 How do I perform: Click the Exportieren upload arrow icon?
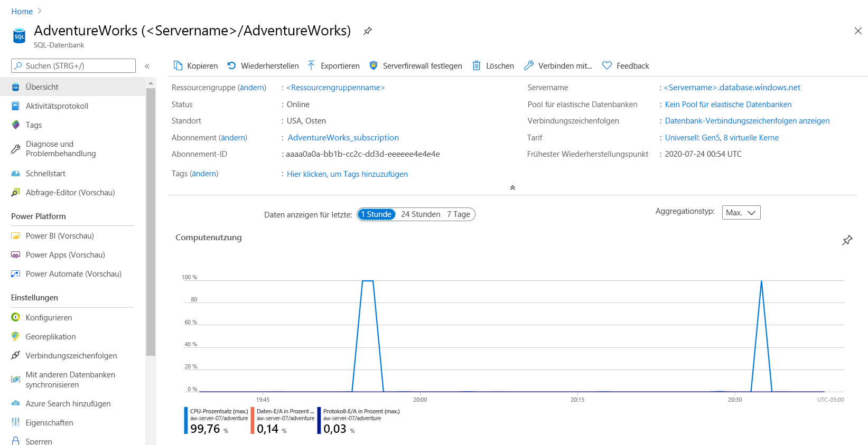(x=311, y=65)
